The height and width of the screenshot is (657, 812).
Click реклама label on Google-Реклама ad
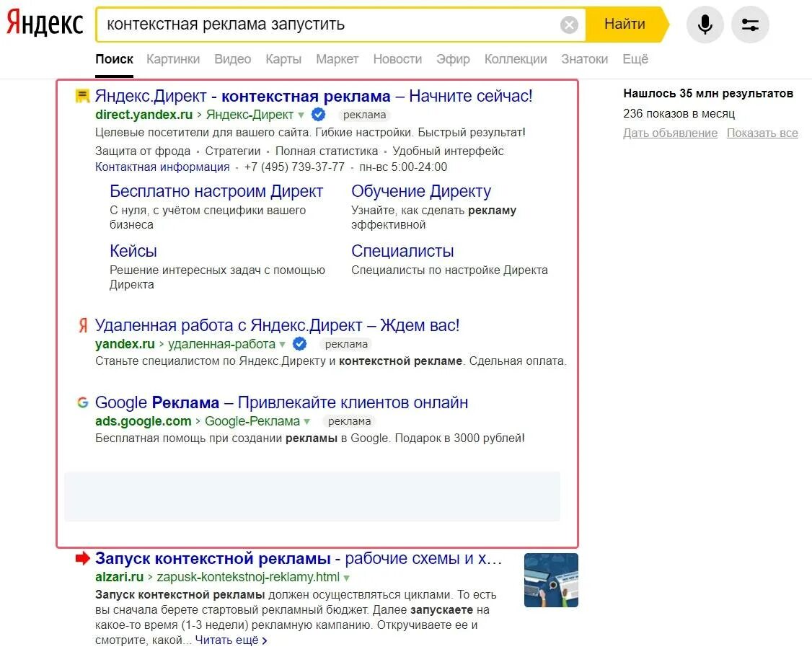pos(350,421)
